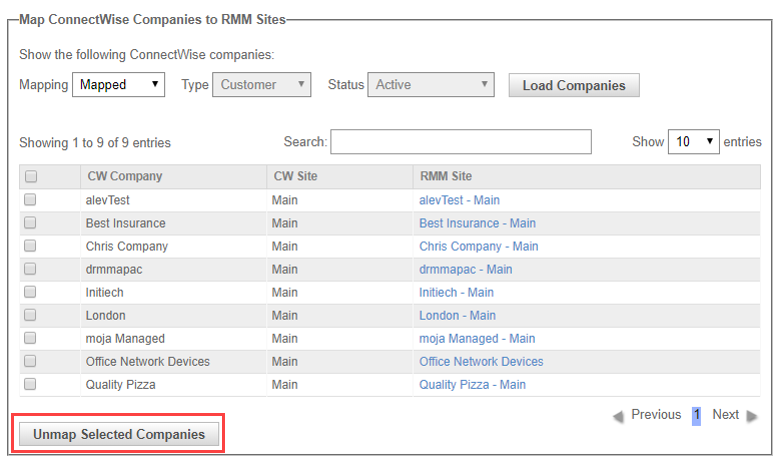The height and width of the screenshot is (463, 779).
Task: Tick the select-all checkbox in table header
Action: point(31,176)
